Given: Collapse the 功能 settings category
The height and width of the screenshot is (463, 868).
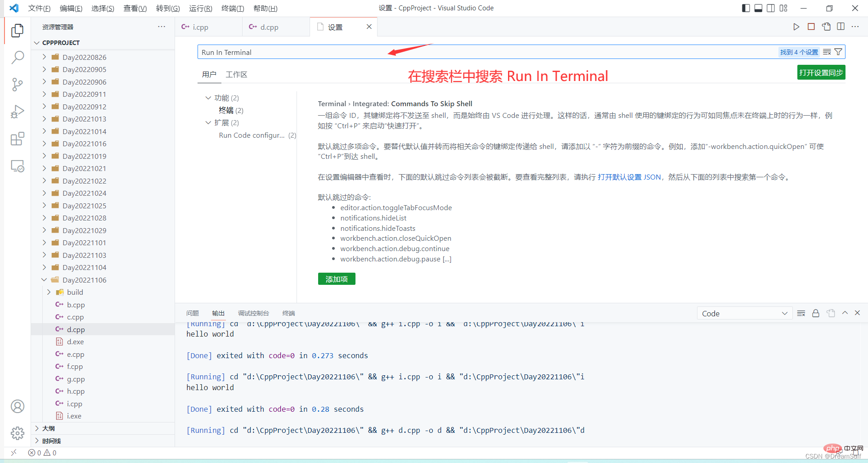Looking at the screenshot, I should point(208,98).
